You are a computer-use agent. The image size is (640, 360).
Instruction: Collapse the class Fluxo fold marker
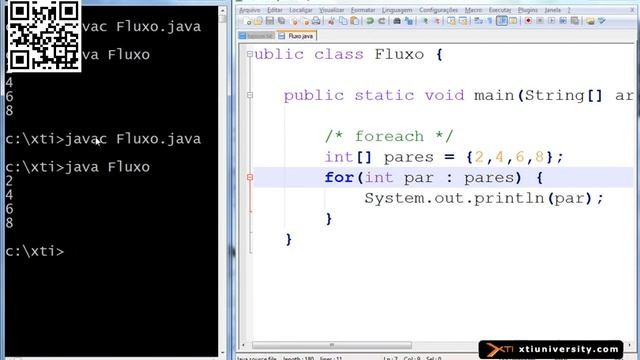250,54
